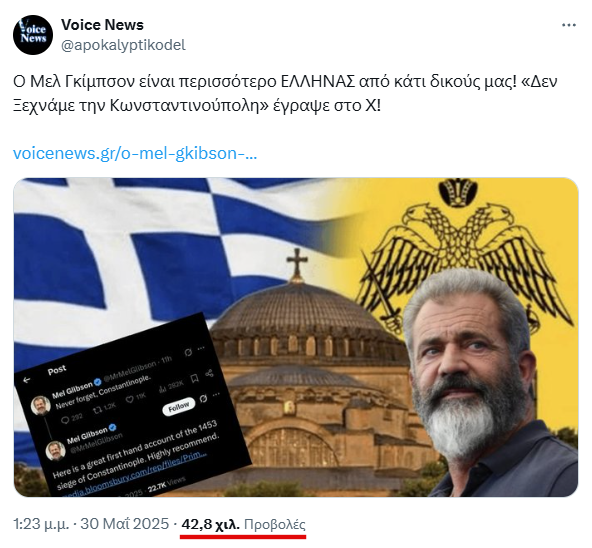This screenshot has height=548, width=592.
Task: Open the @apokalyptikodel handle link
Action: point(123,45)
